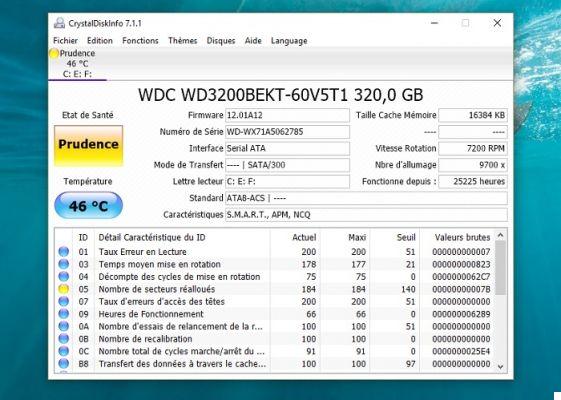Image resolution: width=561 pixels, height=400 pixels.
Task: Click the Standard field ATA8-ACS
Action: point(366,198)
